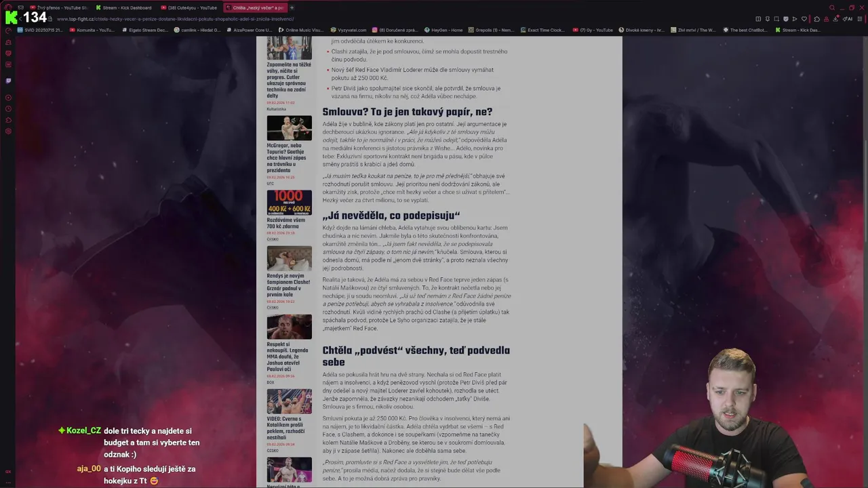This screenshot has width=868, height=488.
Task: Click the '1000 Kč' promo banner thumbnail
Action: pyautogui.click(x=289, y=203)
